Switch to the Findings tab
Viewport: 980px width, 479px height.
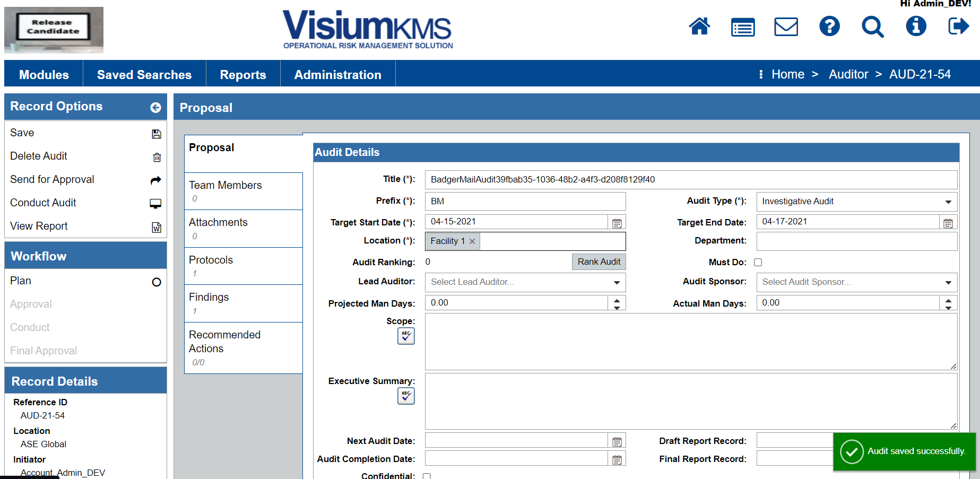pos(244,303)
